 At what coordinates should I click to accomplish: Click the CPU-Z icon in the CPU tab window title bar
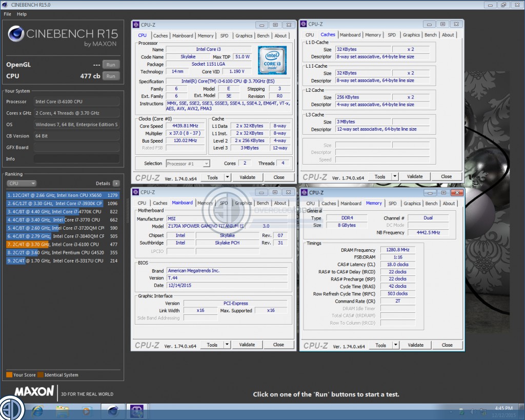click(136, 25)
